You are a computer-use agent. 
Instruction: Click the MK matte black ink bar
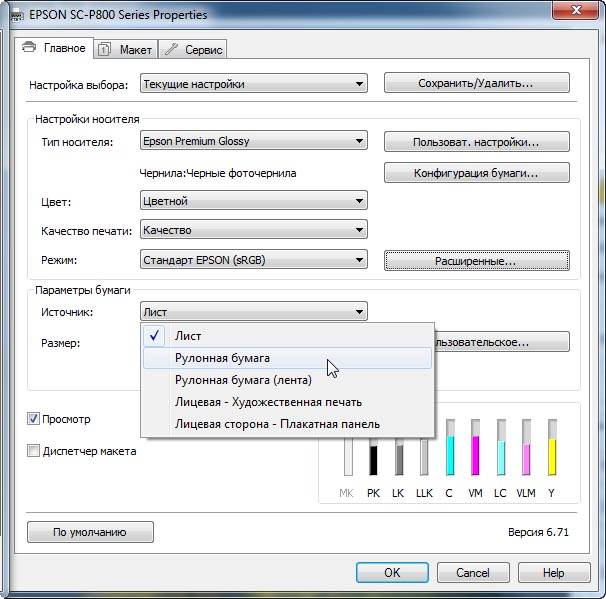pos(348,456)
